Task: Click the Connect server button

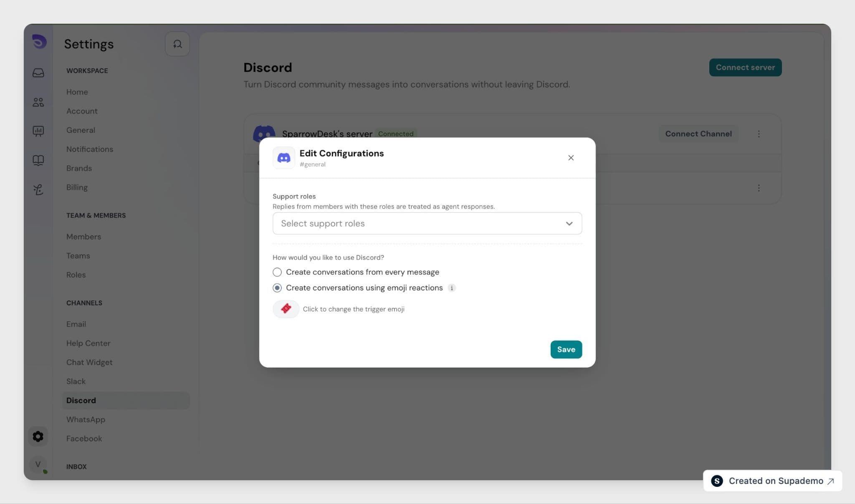Action: click(745, 67)
